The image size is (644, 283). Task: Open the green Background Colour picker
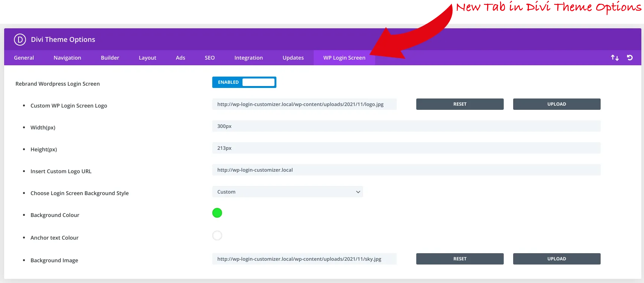click(217, 213)
